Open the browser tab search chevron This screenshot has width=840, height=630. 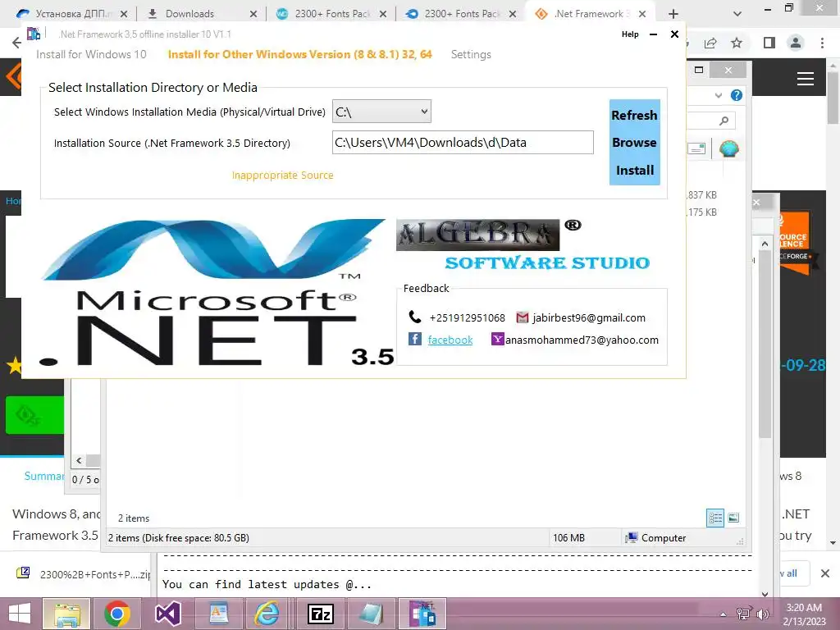[x=737, y=14]
